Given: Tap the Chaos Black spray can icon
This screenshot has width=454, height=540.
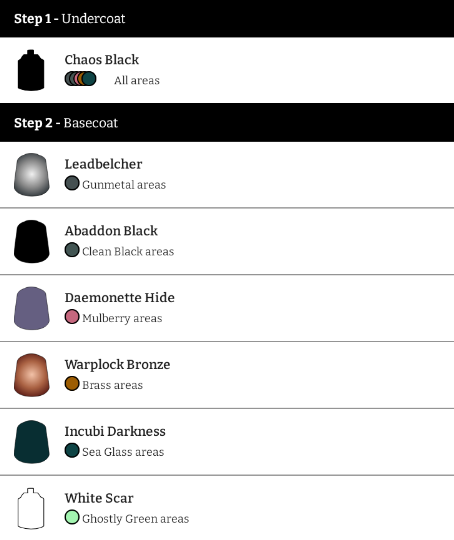Looking at the screenshot, I should [31, 70].
